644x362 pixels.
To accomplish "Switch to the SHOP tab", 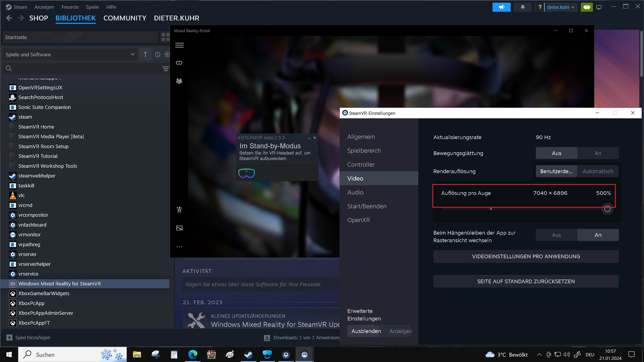I will tap(39, 18).
